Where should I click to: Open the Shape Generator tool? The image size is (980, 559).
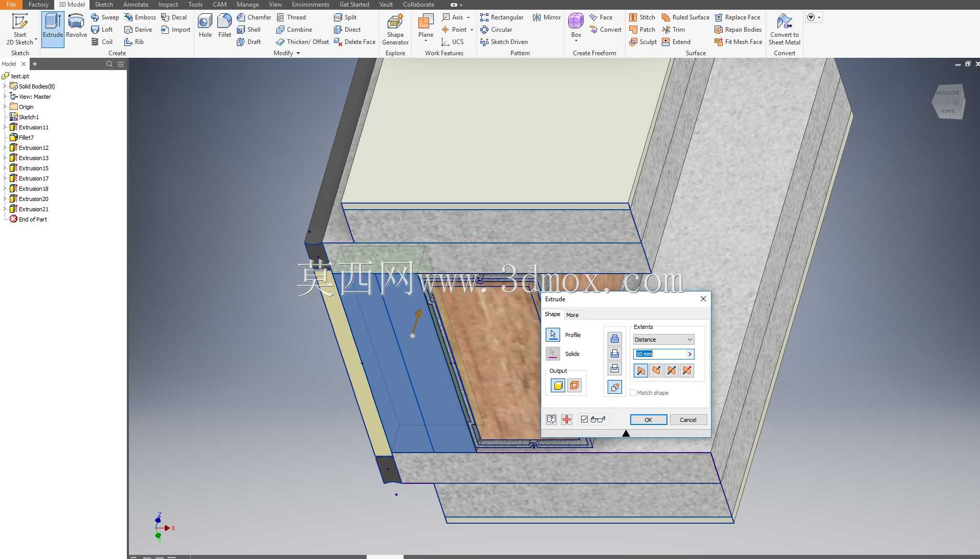395,29
